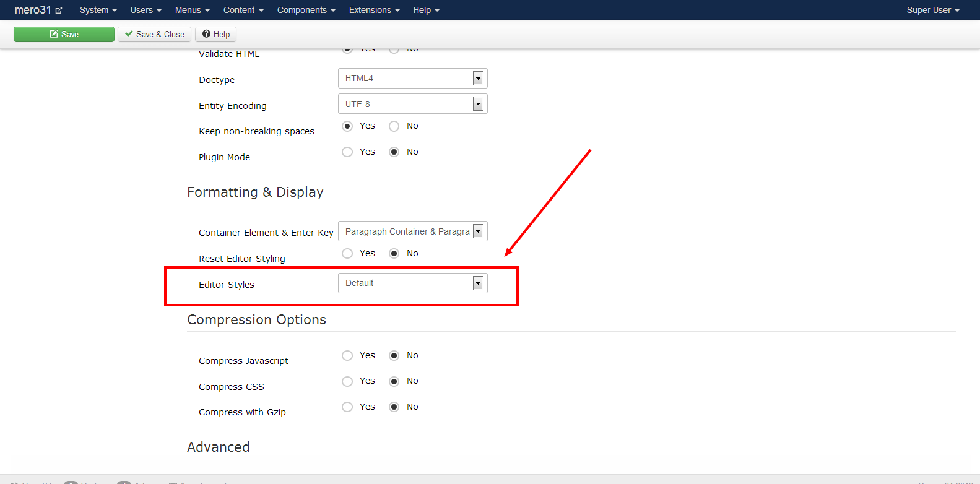Click the green Save button
The height and width of the screenshot is (484, 980).
64,35
